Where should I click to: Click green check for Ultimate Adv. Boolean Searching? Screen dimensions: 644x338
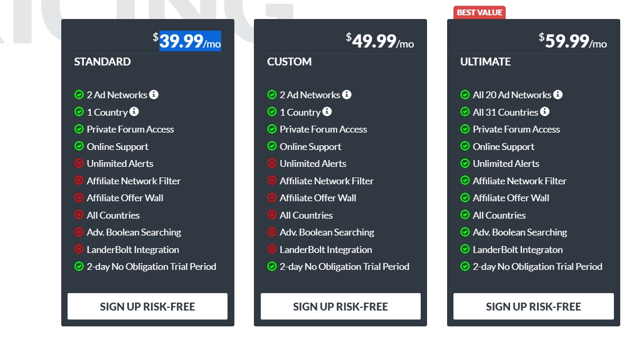[465, 232]
